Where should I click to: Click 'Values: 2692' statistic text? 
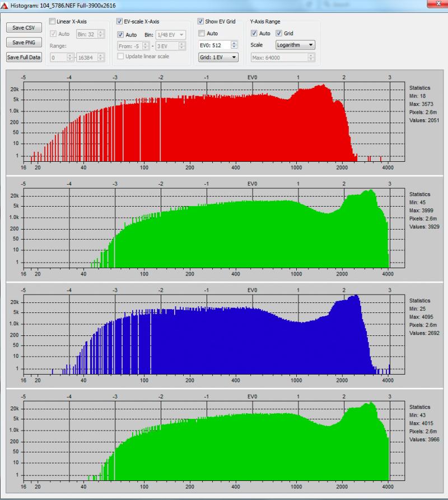point(424,333)
